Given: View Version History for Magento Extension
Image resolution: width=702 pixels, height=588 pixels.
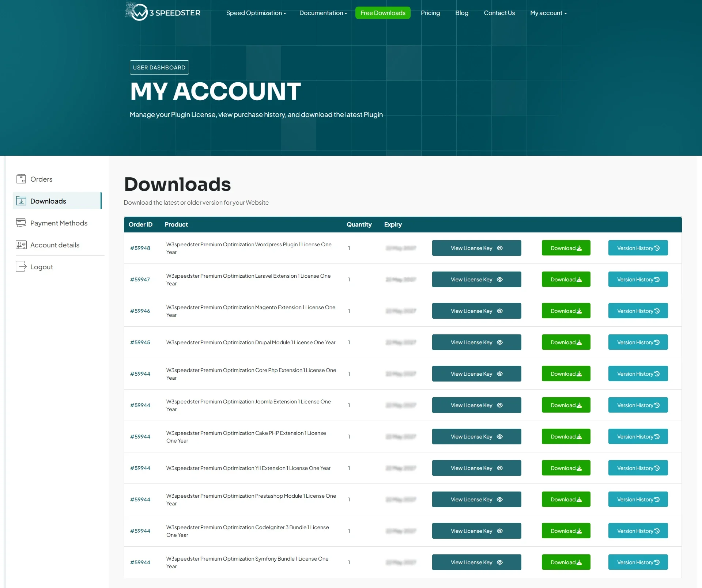Looking at the screenshot, I should (x=638, y=311).
